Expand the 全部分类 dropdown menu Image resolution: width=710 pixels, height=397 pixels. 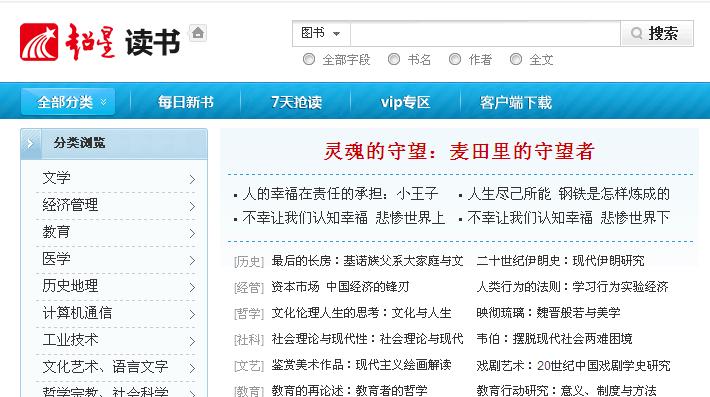pos(68,102)
